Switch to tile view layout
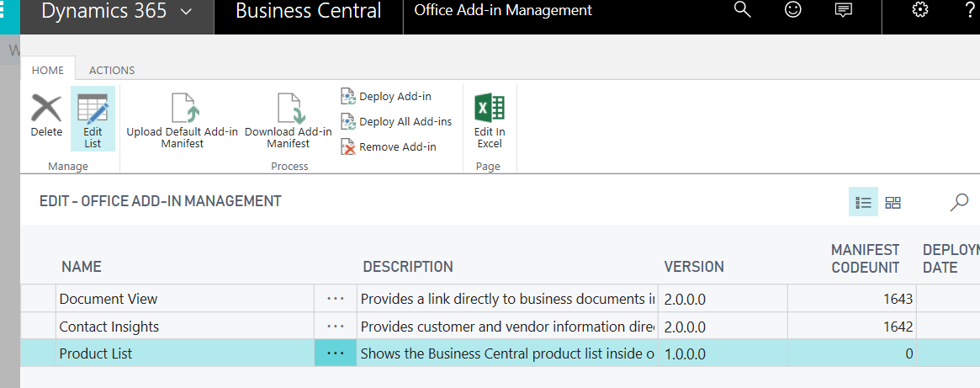 893,202
